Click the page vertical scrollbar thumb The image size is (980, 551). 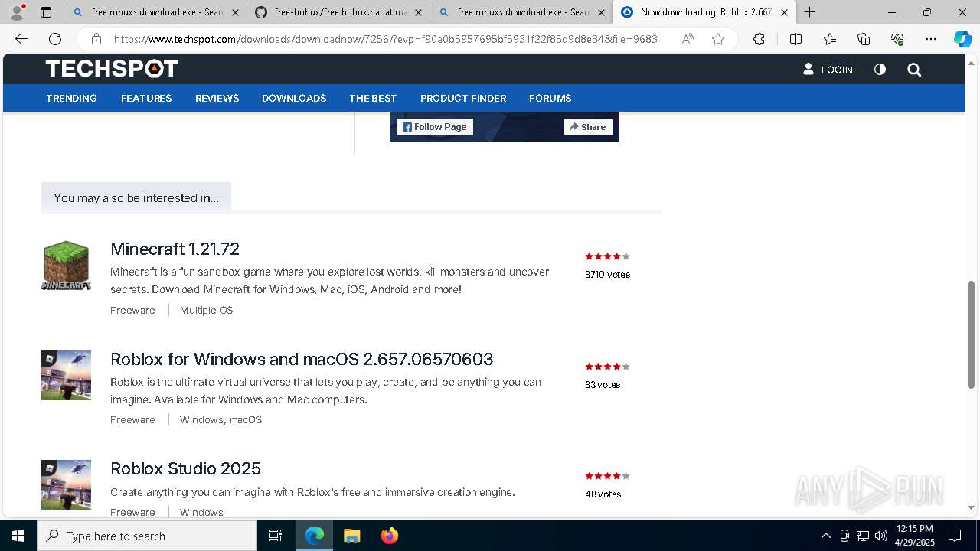(972, 334)
